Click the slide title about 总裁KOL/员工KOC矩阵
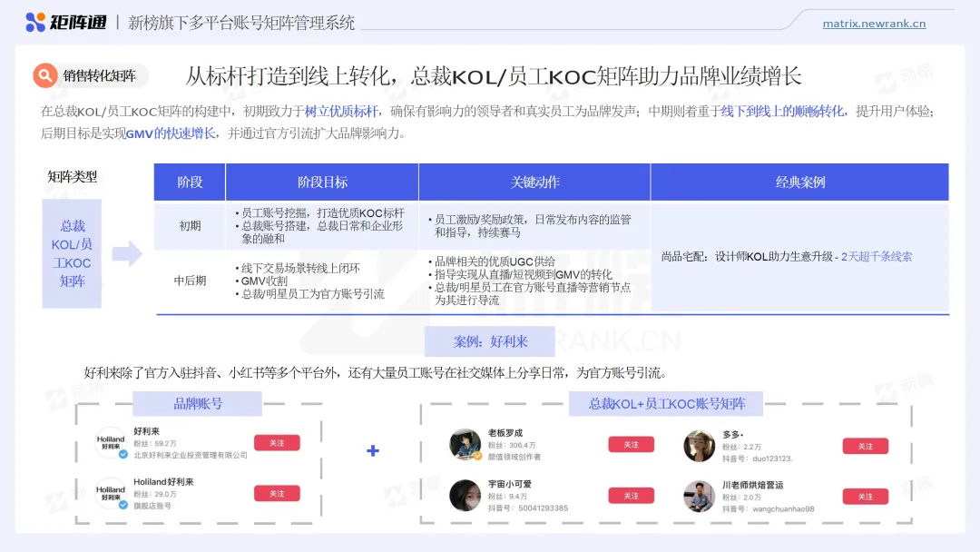The width and height of the screenshot is (980, 552). tap(493, 76)
